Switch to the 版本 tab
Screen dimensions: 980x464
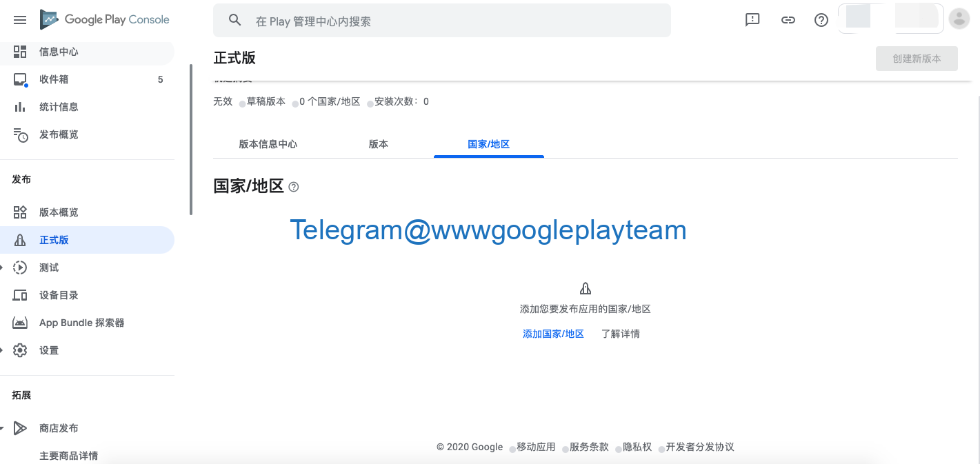(379, 144)
